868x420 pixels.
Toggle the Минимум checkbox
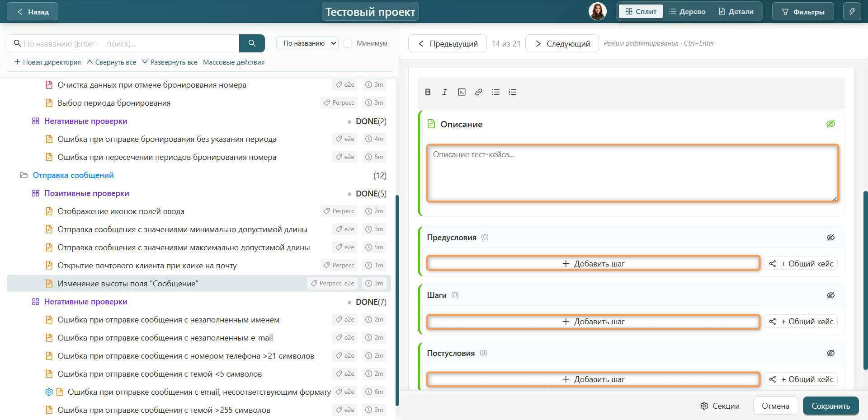coord(348,43)
